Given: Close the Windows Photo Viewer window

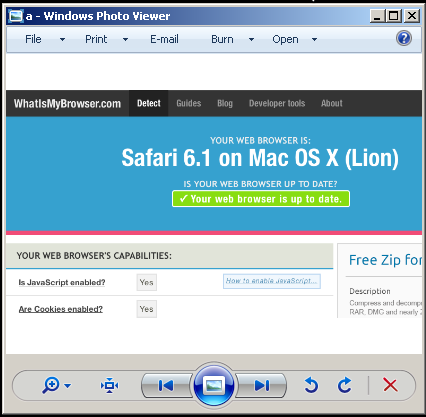Looking at the screenshot, I should tap(412, 16).
